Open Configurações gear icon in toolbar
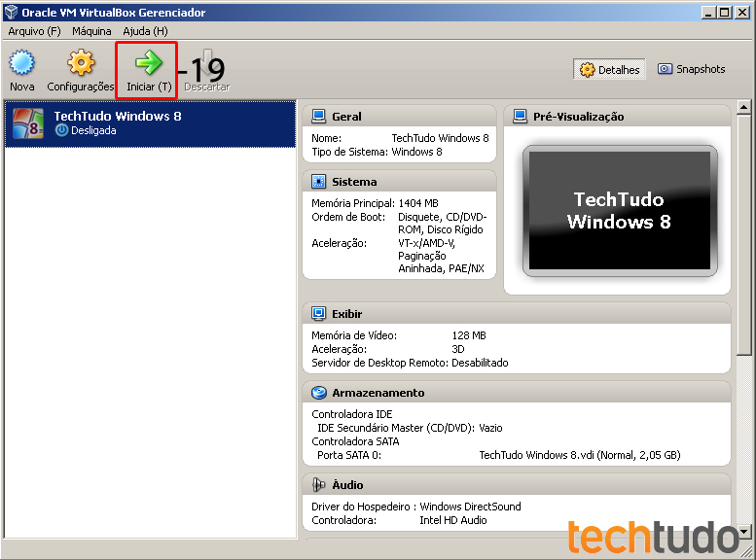 point(81,62)
